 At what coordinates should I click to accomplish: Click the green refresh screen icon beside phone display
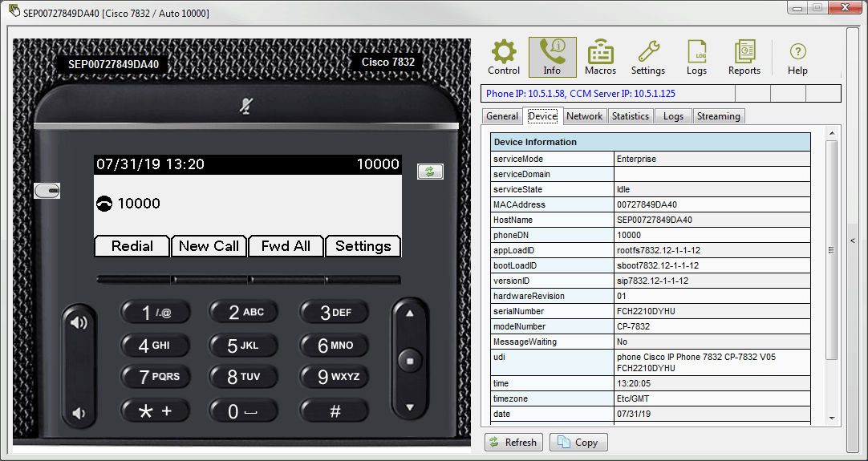coord(430,172)
